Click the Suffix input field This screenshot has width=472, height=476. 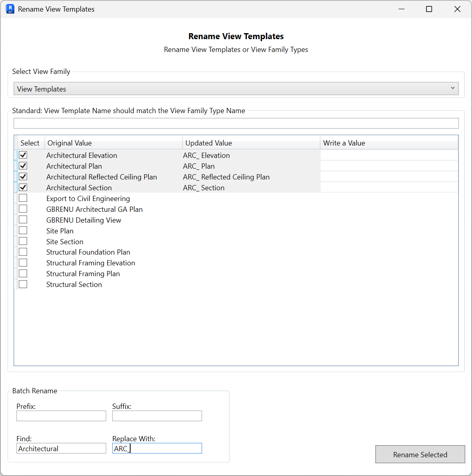157,416
